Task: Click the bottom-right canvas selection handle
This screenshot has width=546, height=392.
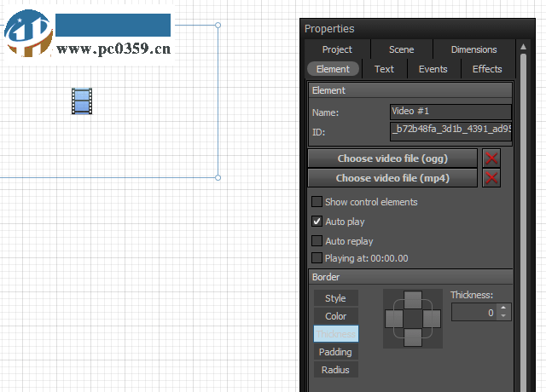Action: click(x=218, y=178)
